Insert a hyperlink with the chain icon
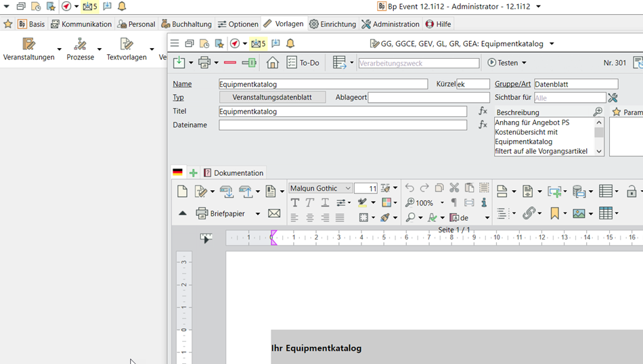This screenshot has width=643, height=364. pyautogui.click(x=528, y=214)
